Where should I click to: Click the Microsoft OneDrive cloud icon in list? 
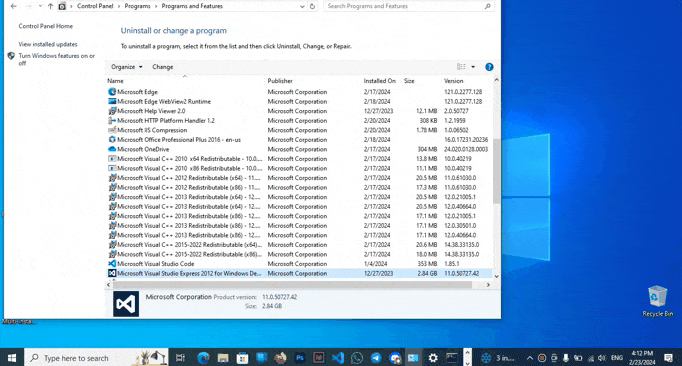pos(112,149)
